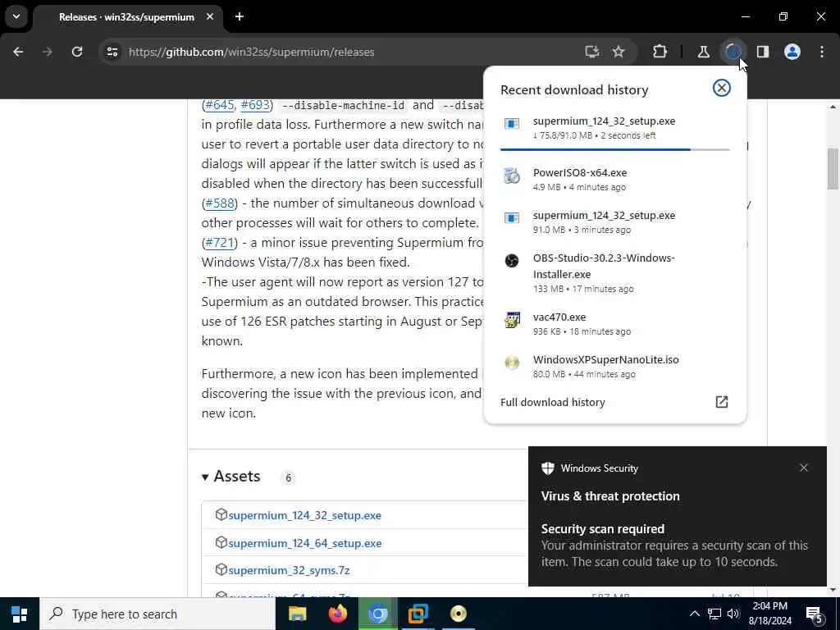Go back to the previous page

(18, 52)
